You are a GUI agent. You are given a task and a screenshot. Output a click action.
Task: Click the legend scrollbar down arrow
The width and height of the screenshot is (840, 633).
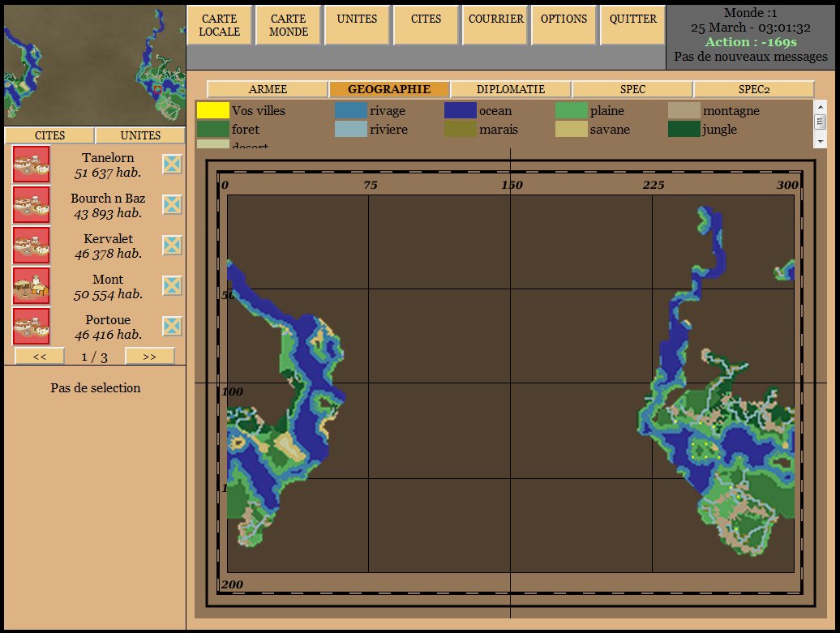tap(821, 141)
